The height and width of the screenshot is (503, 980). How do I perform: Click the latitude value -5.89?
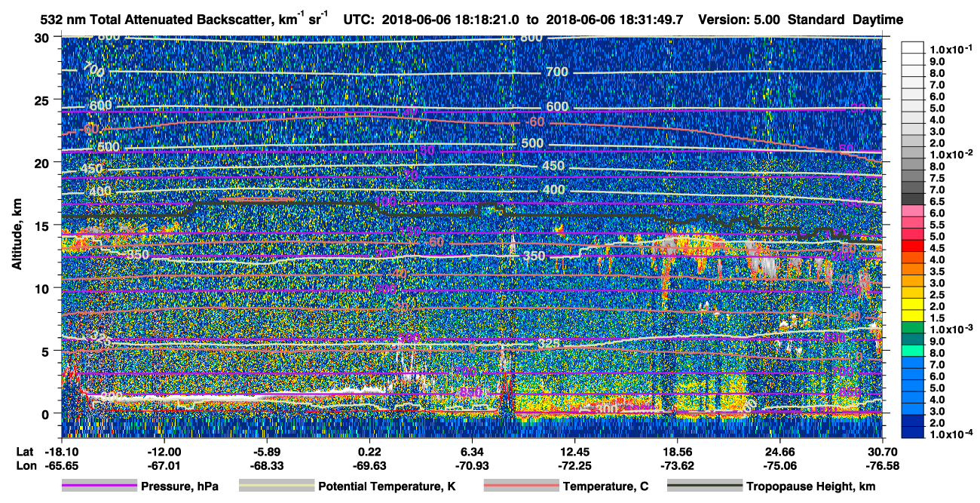tap(267, 451)
